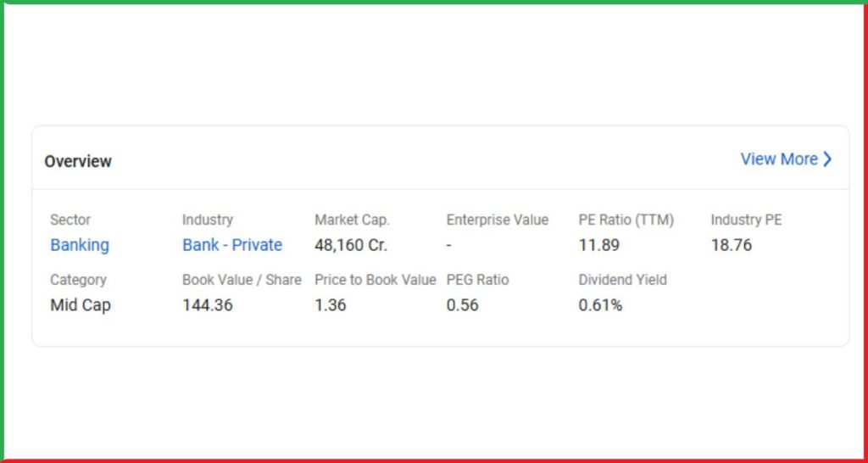Open the Bank - Private industry link
Image resolution: width=868 pixels, height=463 pixels.
pos(232,245)
